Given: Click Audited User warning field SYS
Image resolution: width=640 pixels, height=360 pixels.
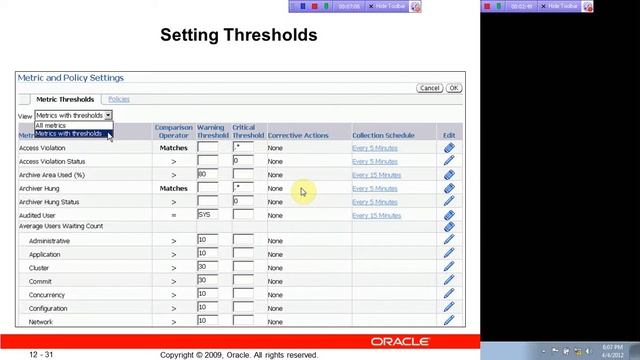Looking at the screenshot, I should [208, 214].
